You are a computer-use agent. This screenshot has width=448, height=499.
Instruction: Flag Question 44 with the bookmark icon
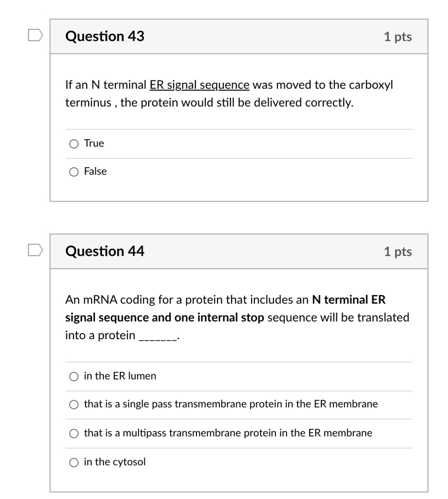pyautogui.click(x=35, y=250)
